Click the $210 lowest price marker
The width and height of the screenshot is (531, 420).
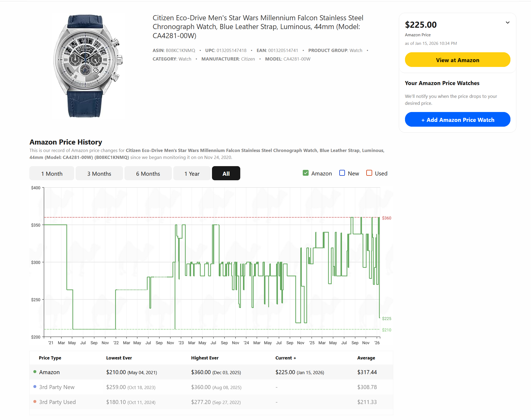(386, 330)
